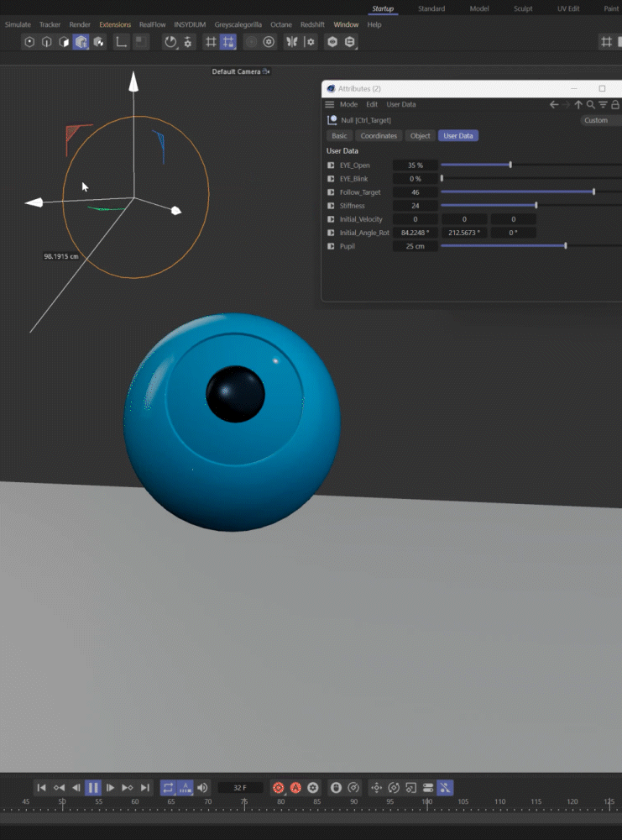Click the solid hexagon render icon
Viewport: 622px width, 840px height.
(x=332, y=42)
